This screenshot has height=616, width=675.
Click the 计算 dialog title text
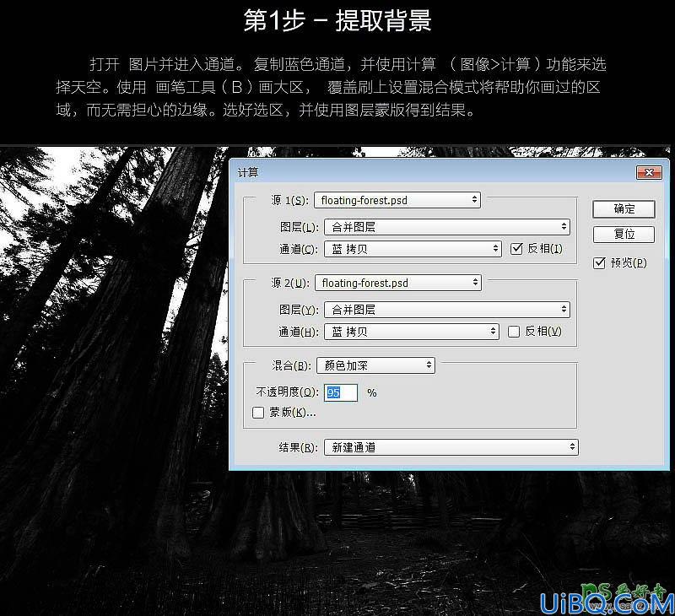248,173
